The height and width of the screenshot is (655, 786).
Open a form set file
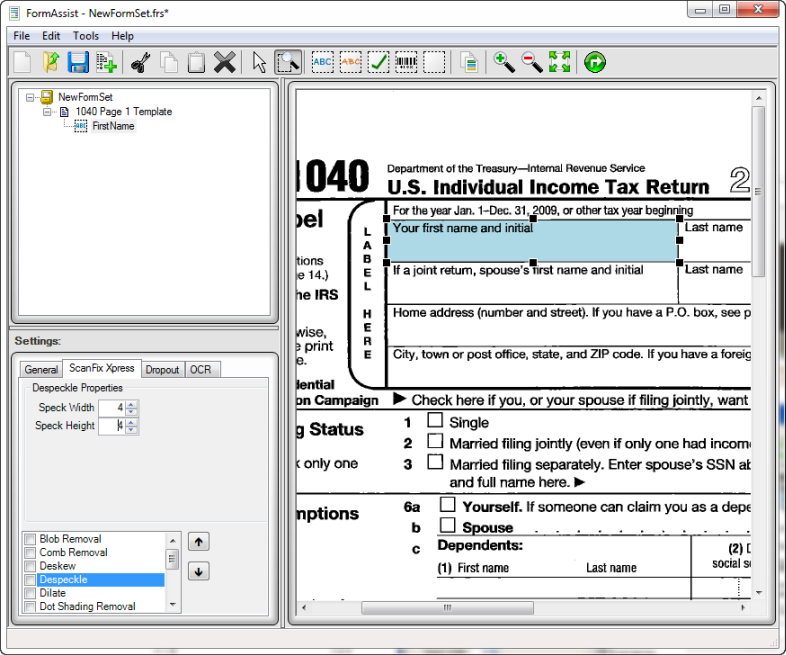point(50,63)
